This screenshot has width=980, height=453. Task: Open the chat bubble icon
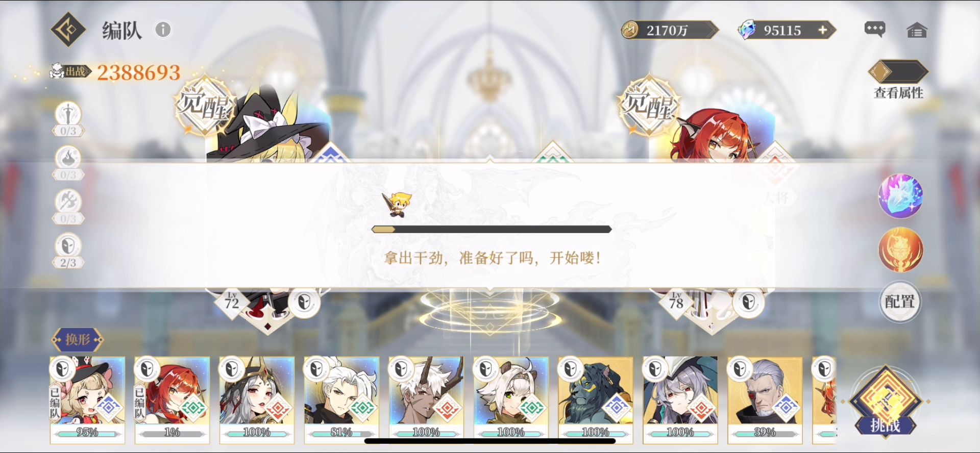click(x=875, y=30)
